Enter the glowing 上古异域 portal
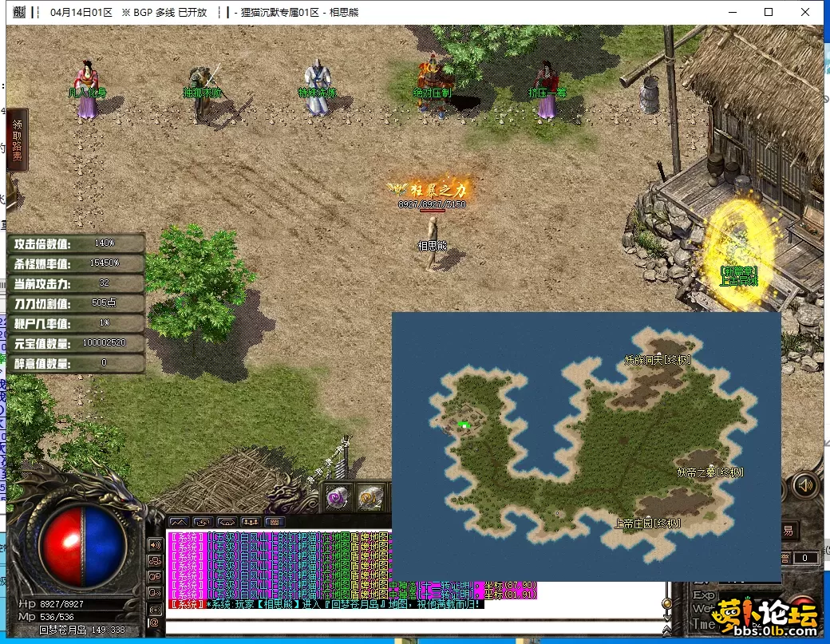This screenshot has width=830, height=644. 738,254
